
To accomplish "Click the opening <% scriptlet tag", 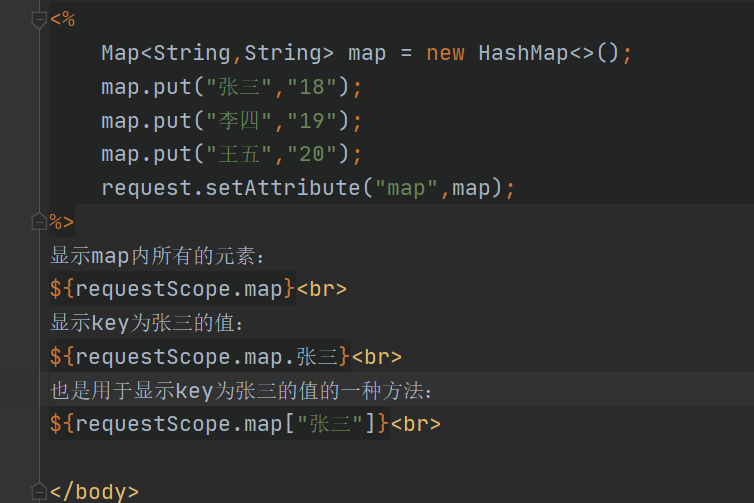I will click(63, 20).
